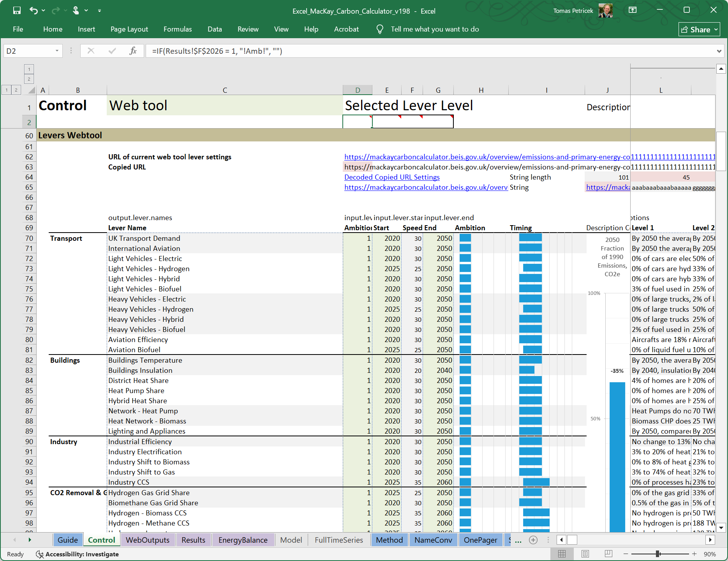Click the Save icon in title bar

pos(17,11)
